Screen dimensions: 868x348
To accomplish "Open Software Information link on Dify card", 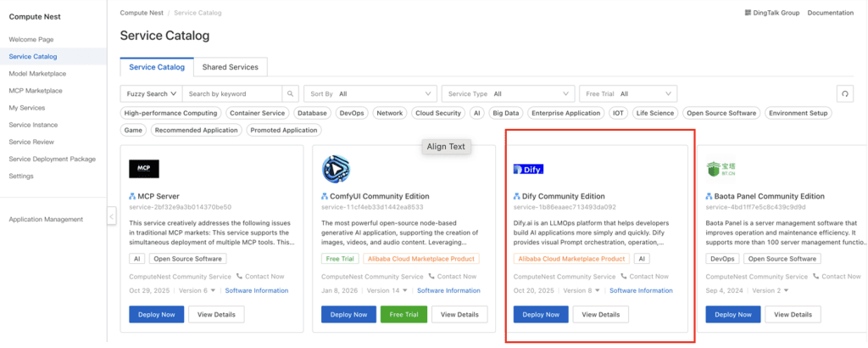I will [x=641, y=290].
